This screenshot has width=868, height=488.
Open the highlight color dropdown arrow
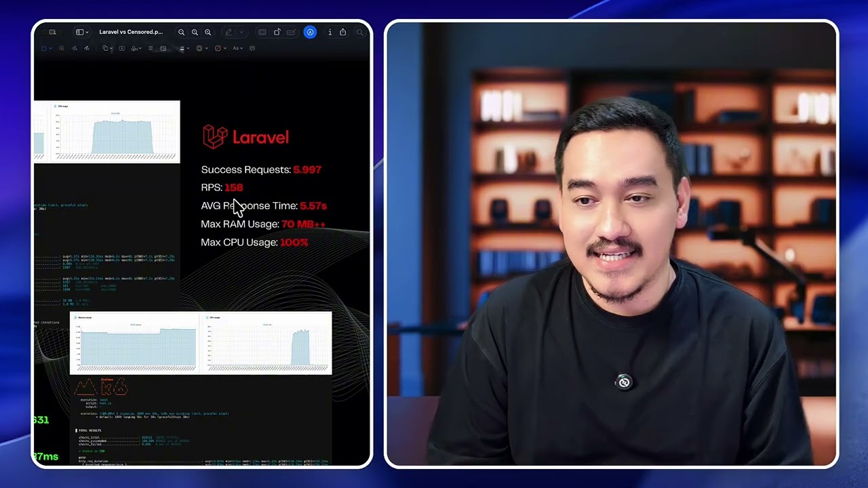[x=241, y=32]
